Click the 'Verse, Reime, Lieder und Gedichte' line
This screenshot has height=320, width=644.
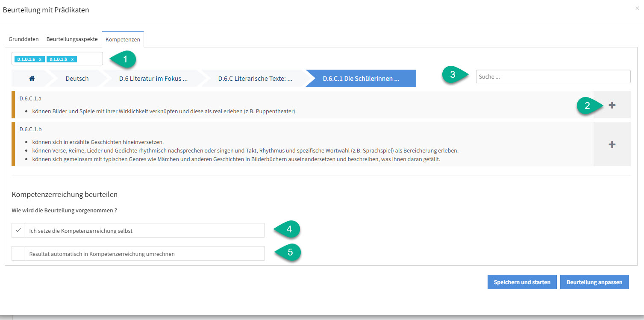pos(245,151)
